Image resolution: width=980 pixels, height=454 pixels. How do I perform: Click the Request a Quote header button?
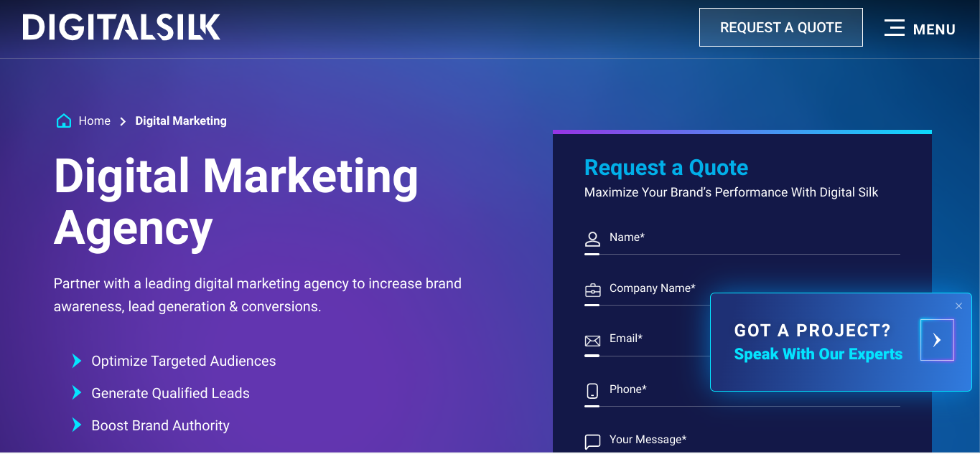tap(781, 27)
